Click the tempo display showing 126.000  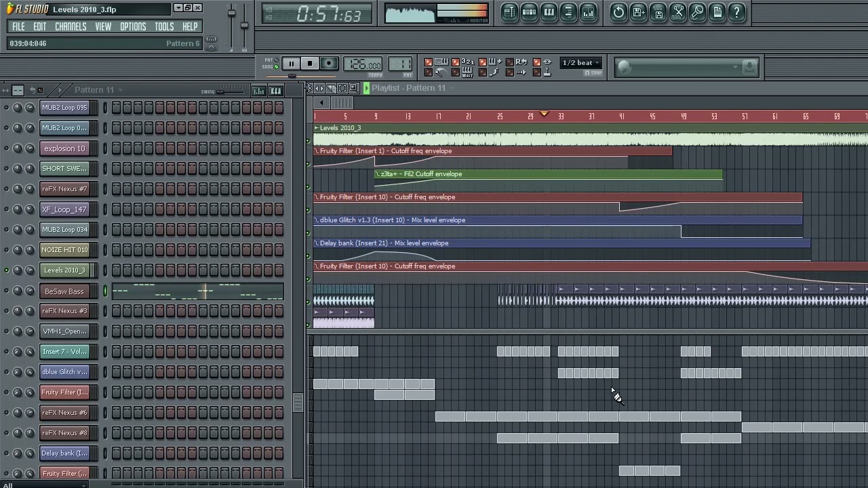point(363,64)
